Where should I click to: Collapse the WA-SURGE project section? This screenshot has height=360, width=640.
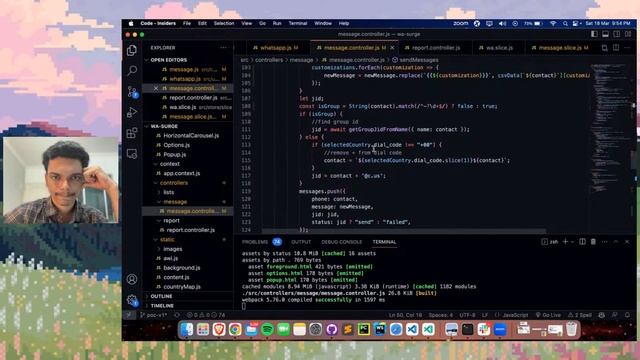pos(188,127)
